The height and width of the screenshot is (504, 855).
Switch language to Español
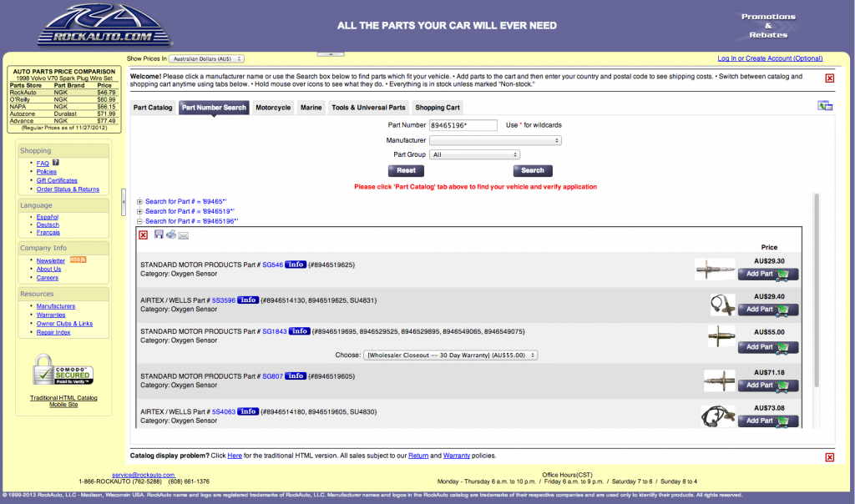48,217
